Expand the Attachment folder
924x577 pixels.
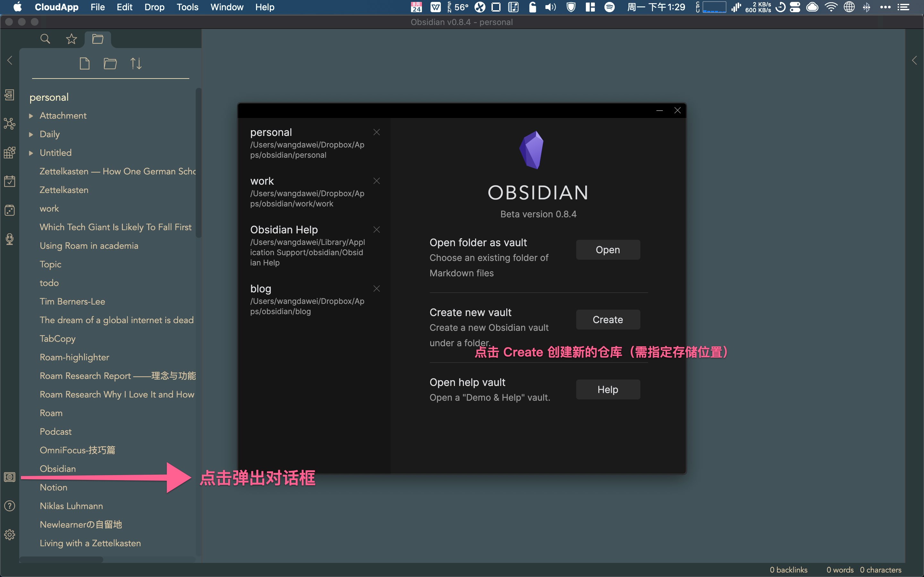point(31,116)
